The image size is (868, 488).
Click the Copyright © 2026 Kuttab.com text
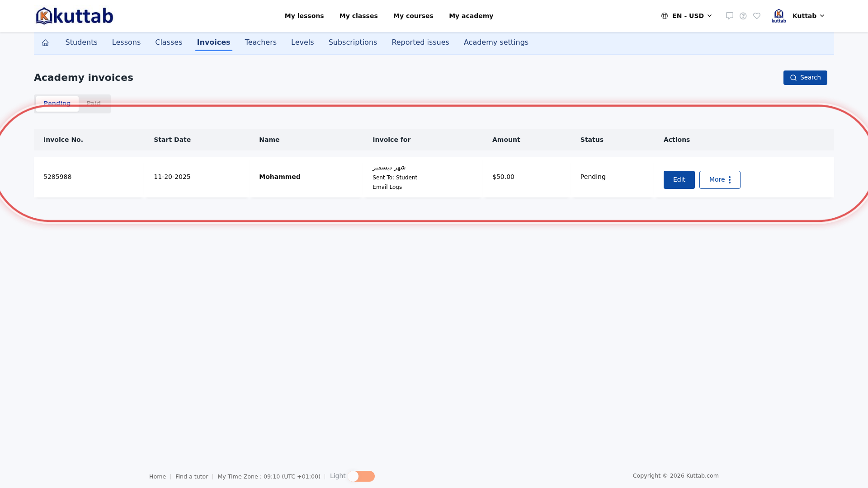coord(675,476)
